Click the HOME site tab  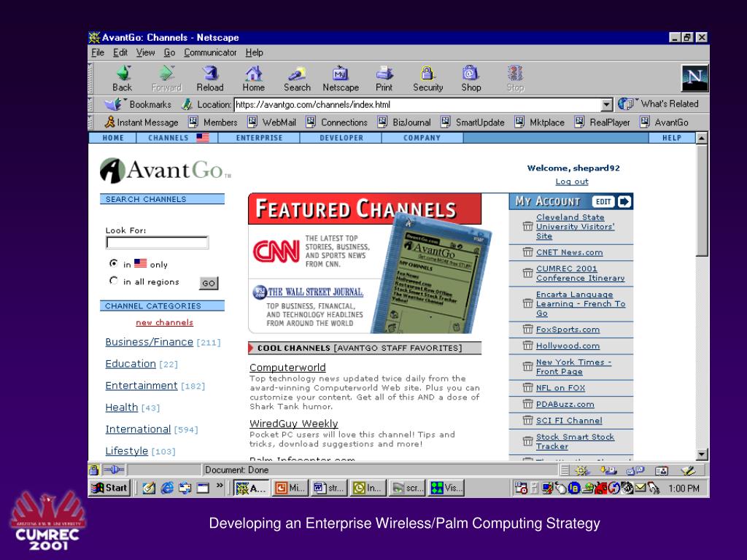(x=113, y=138)
